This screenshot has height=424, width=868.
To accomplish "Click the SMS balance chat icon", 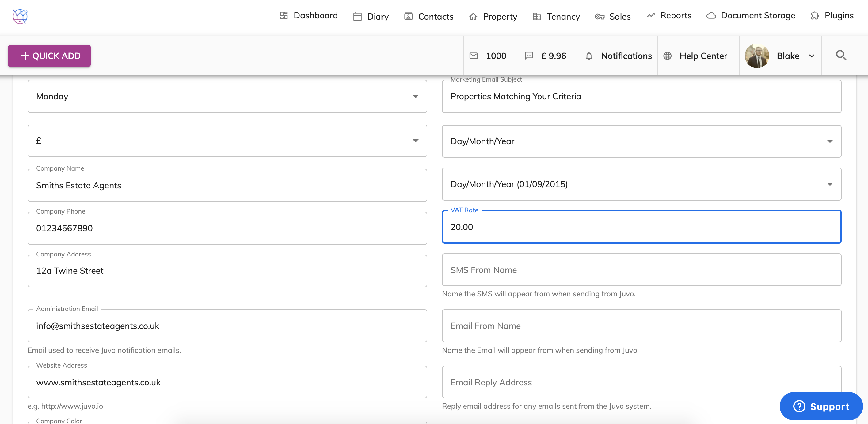I will click(x=529, y=56).
